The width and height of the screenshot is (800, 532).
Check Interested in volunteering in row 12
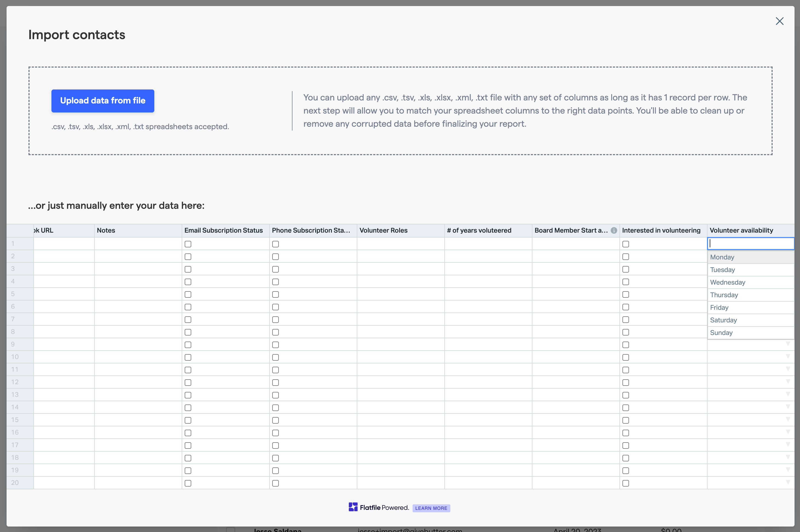click(626, 382)
